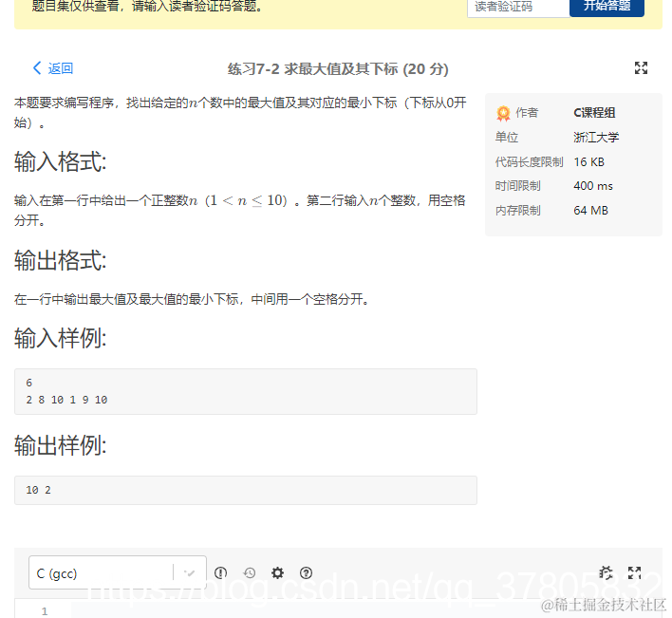Click the 浙江大学 unit text
This screenshot has width=672, height=618.
click(596, 137)
